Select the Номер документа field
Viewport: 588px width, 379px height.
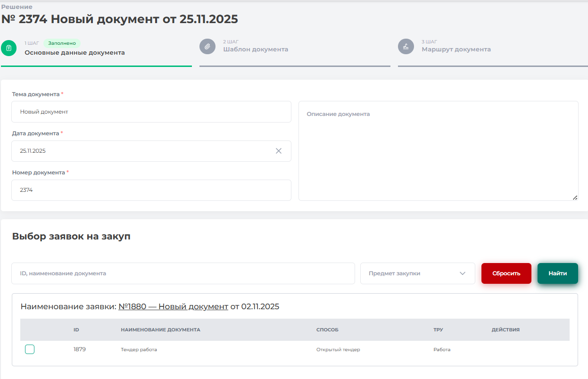click(151, 190)
